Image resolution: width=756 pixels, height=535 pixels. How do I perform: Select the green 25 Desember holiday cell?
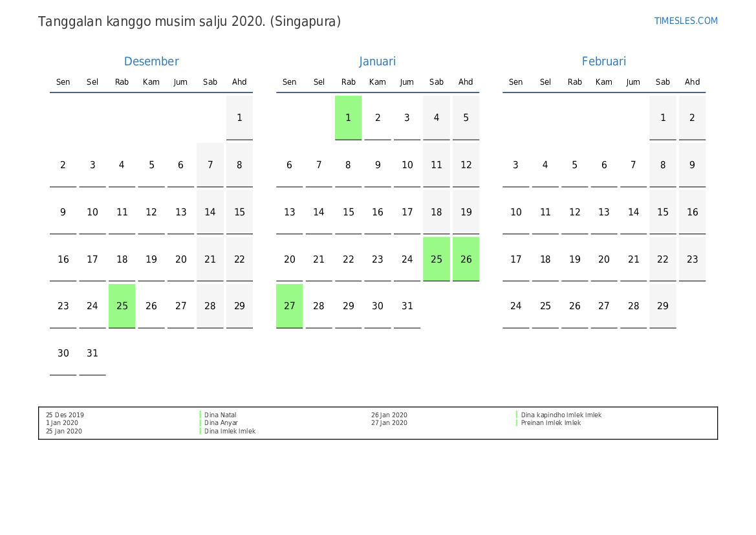[x=122, y=306]
